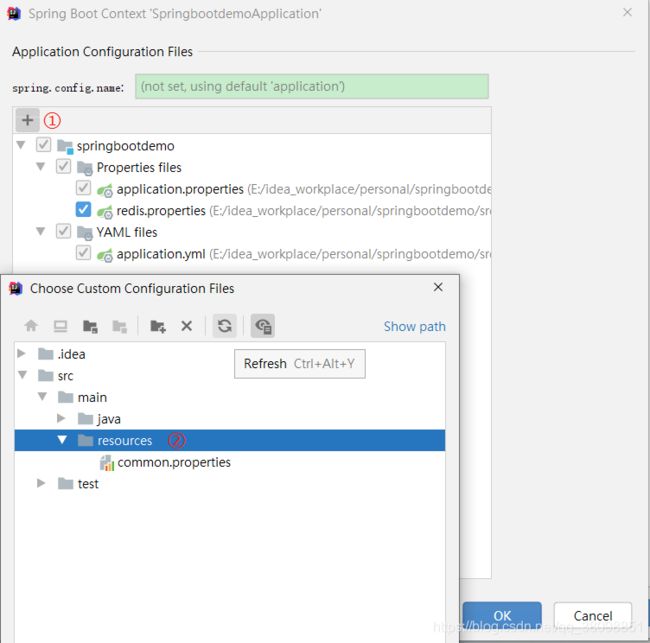Select redis.properties entry text
This screenshot has height=643, width=650.
(x=161, y=211)
